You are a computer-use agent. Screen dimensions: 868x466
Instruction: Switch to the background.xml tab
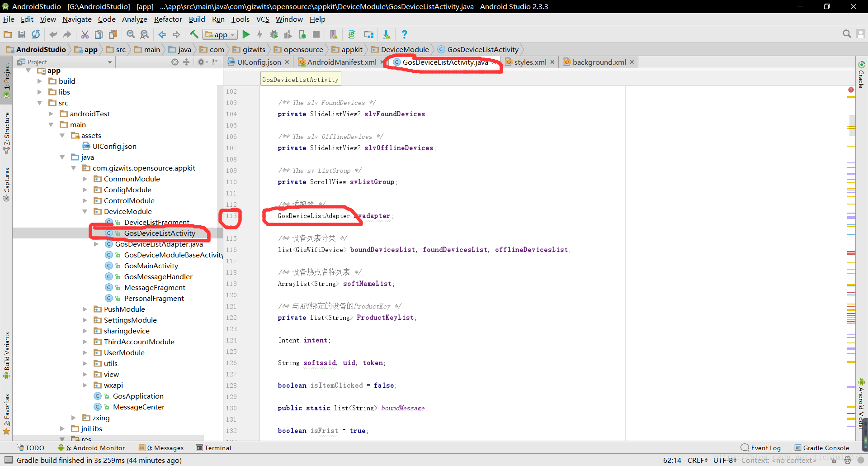(x=599, y=62)
